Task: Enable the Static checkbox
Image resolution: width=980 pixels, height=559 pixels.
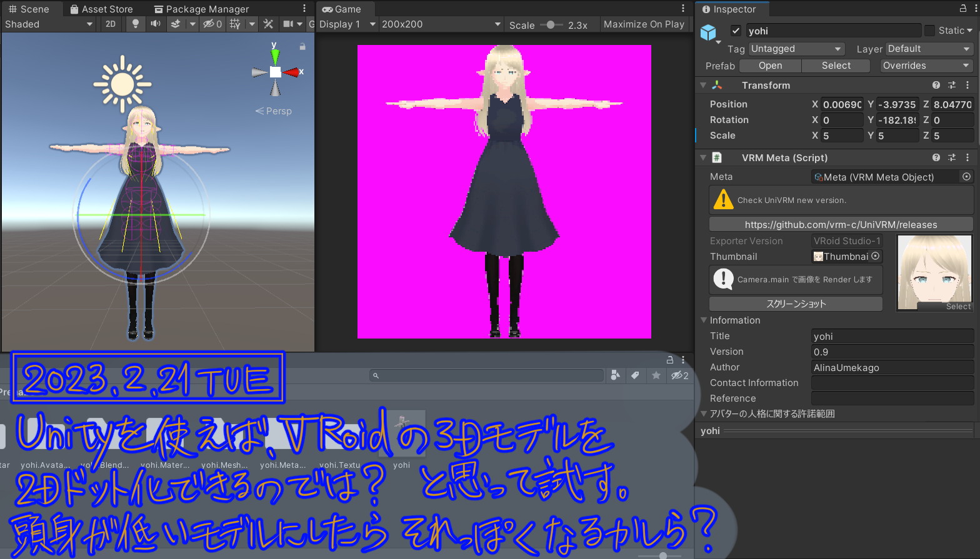Action: (929, 31)
